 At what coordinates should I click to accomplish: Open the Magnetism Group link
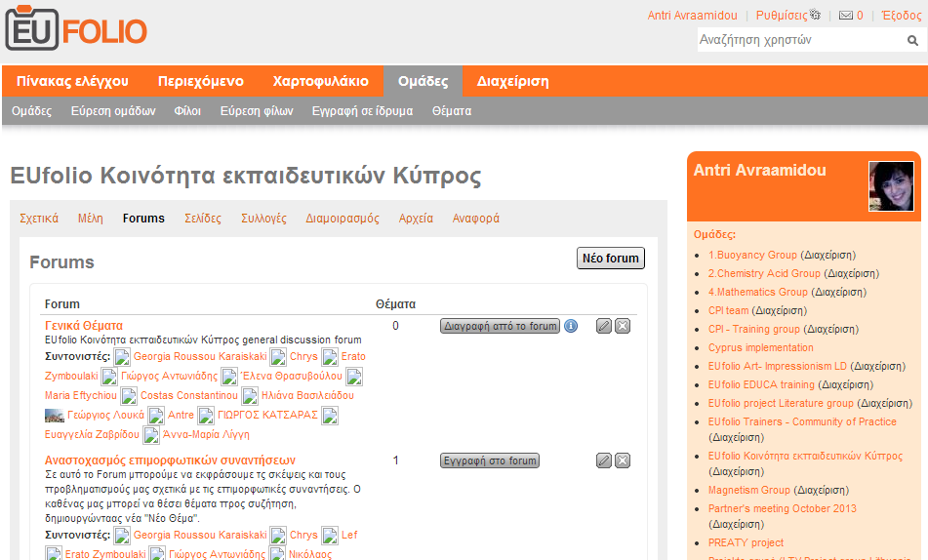click(x=749, y=490)
